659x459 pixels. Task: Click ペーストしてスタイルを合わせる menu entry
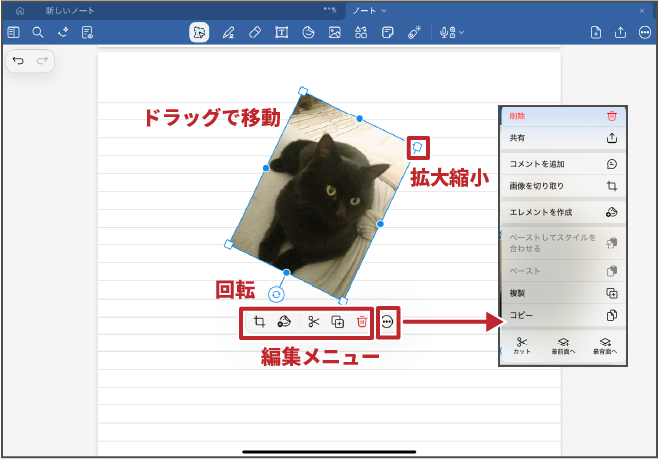(x=563, y=243)
